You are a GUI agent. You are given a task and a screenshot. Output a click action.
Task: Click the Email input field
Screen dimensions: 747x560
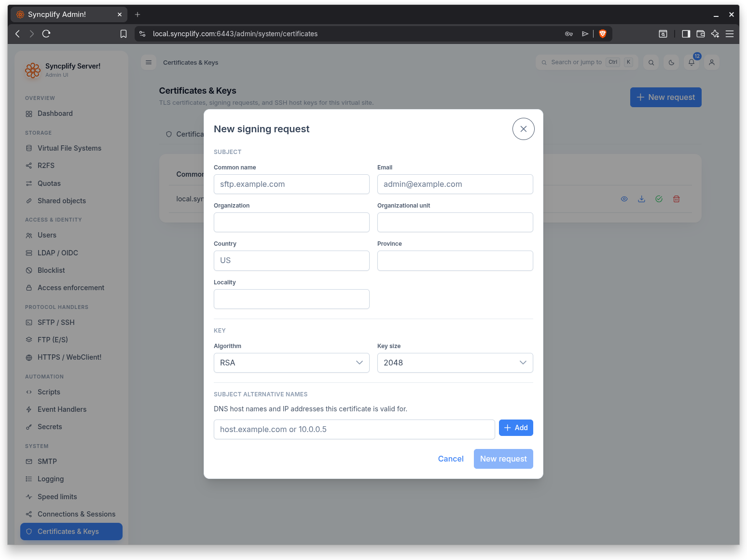coord(455,184)
